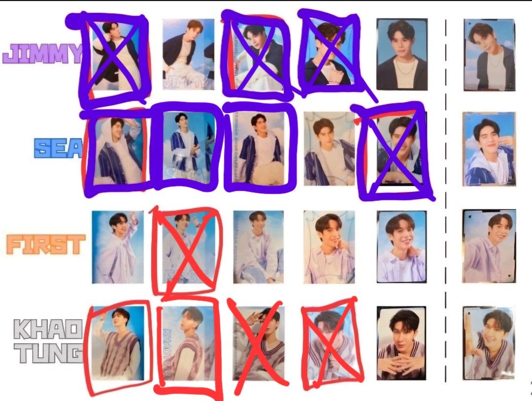Screen dimensions: 532x401
Task: Select First's smiling fifth portrait card
Action: click(x=402, y=247)
